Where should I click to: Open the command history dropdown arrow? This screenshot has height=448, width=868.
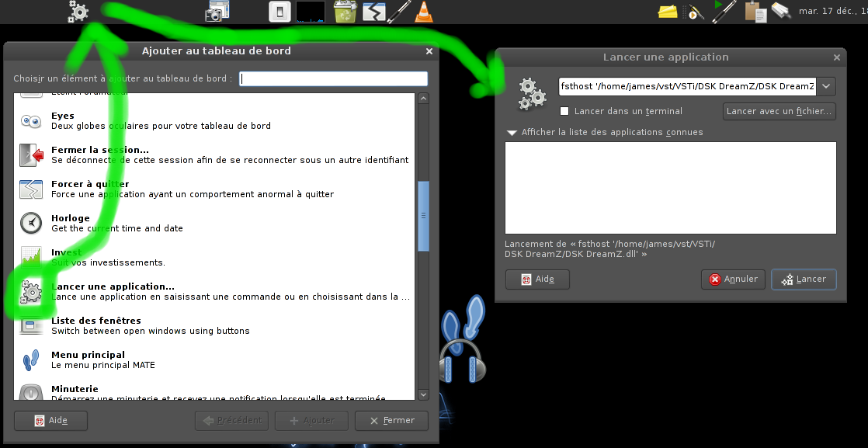coord(826,86)
